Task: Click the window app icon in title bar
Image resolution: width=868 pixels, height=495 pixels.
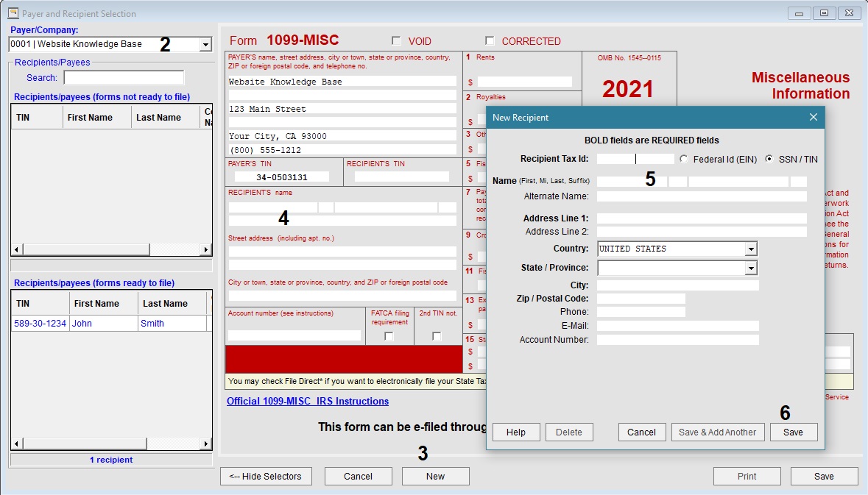Action: click(13, 13)
